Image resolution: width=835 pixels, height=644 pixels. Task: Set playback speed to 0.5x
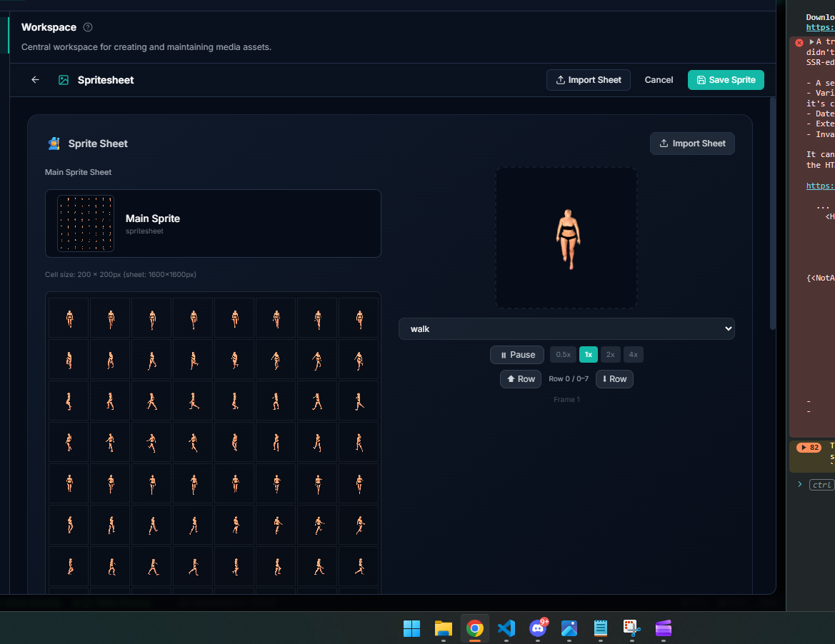click(x=563, y=354)
